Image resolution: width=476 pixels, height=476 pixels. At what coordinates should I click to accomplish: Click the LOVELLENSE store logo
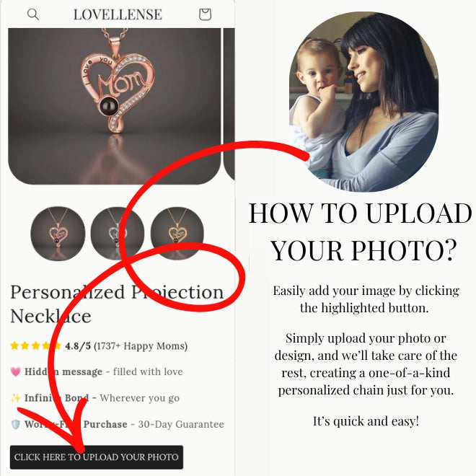pos(118,14)
